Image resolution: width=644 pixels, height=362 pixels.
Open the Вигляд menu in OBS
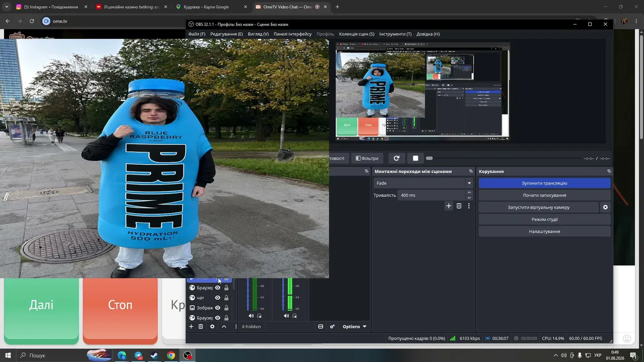pyautogui.click(x=258, y=34)
